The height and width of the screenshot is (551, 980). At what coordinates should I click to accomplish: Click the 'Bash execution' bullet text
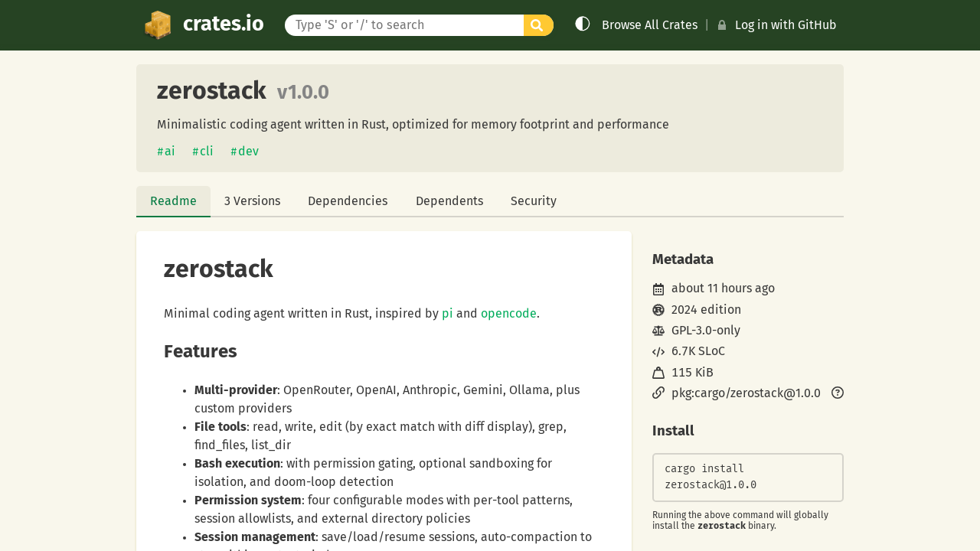click(x=237, y=464)
